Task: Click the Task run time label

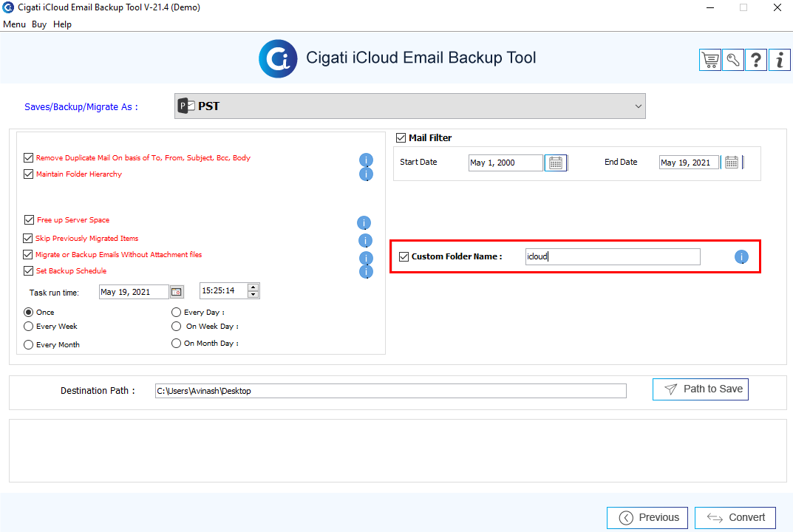Action: coord(54,293)
